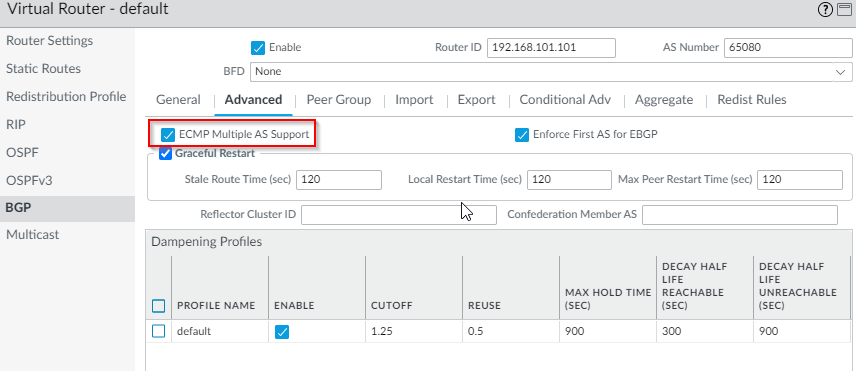Open the Aggregate tab
This screenshot has height=371, width=856.
coord(664,100)
